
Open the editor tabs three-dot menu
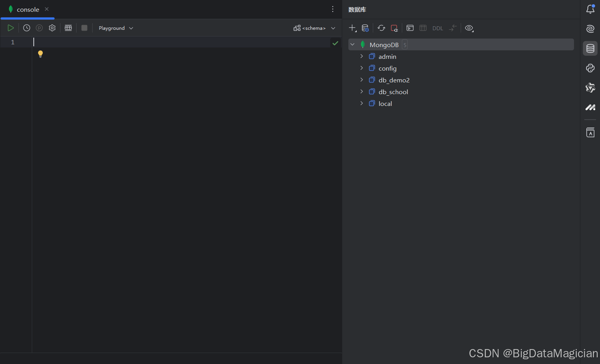333,9
